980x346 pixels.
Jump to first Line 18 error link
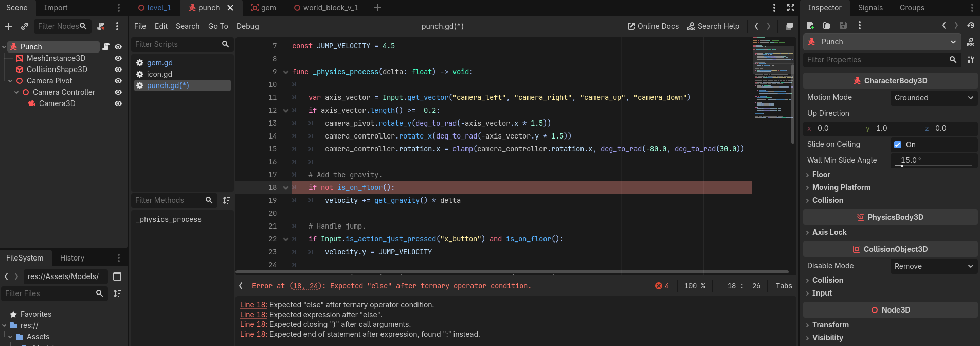(253, 305)
